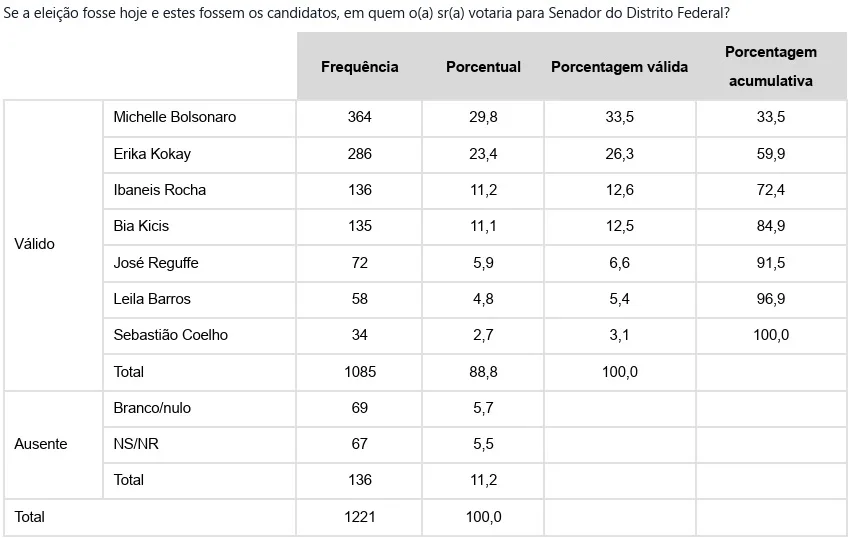Screen dimensions: 855x538
Task: Select the grand total value 1221
Action: (x=359, y=517)
